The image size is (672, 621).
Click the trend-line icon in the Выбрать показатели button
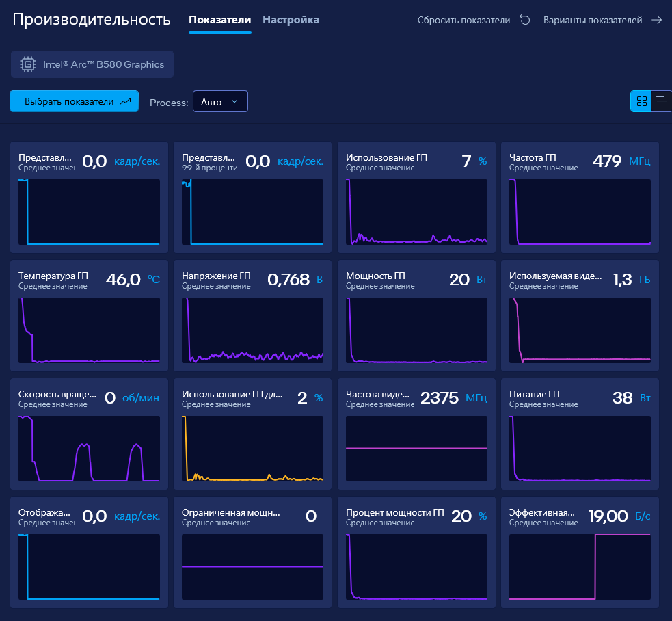[125, 102]
